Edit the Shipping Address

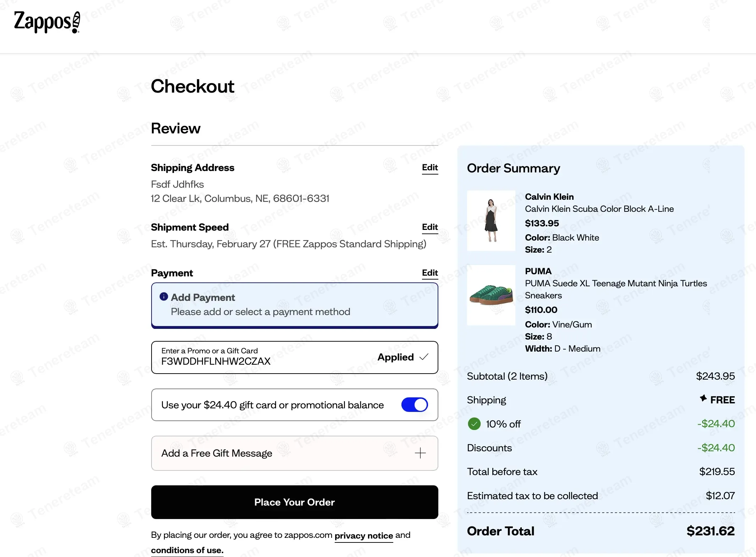pos(429,167)
